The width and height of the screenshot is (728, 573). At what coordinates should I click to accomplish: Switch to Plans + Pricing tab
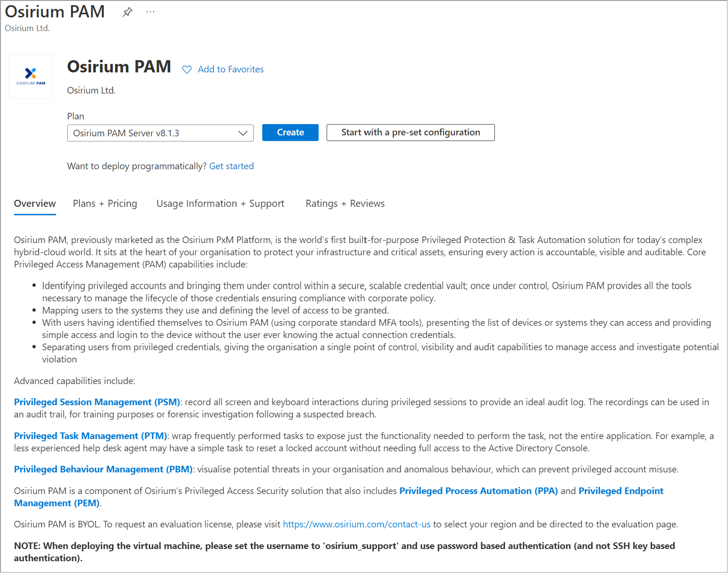(x=105, y=204)
